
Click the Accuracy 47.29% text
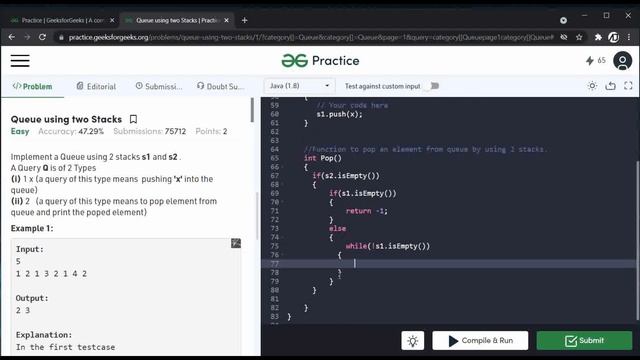click(x=71, y=131)
